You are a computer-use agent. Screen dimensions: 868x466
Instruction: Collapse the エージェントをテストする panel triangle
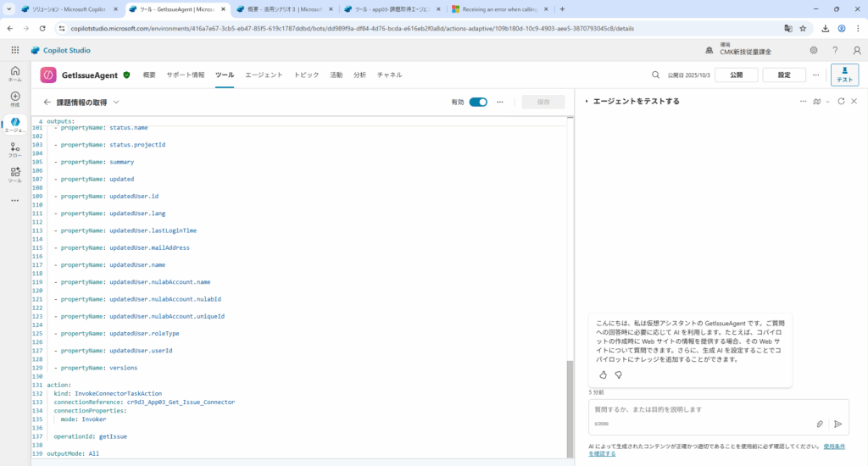[x=586, y=102]
